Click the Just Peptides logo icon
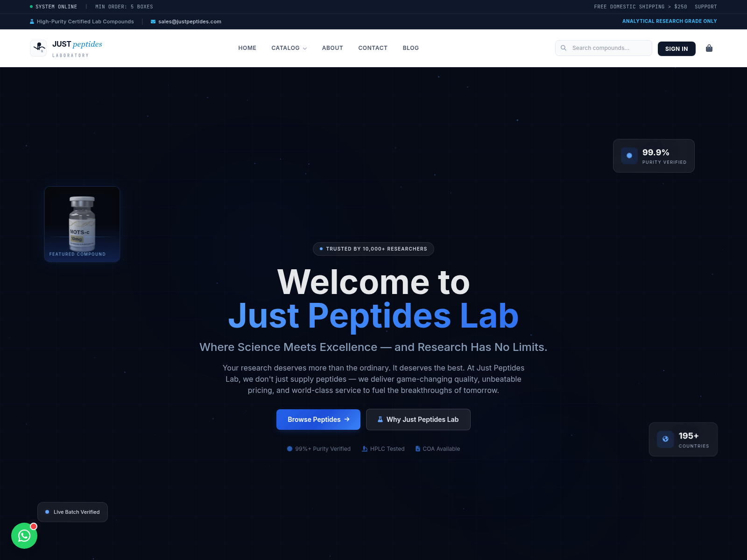This screenshot has width=747, height=560. coord(38,48)
